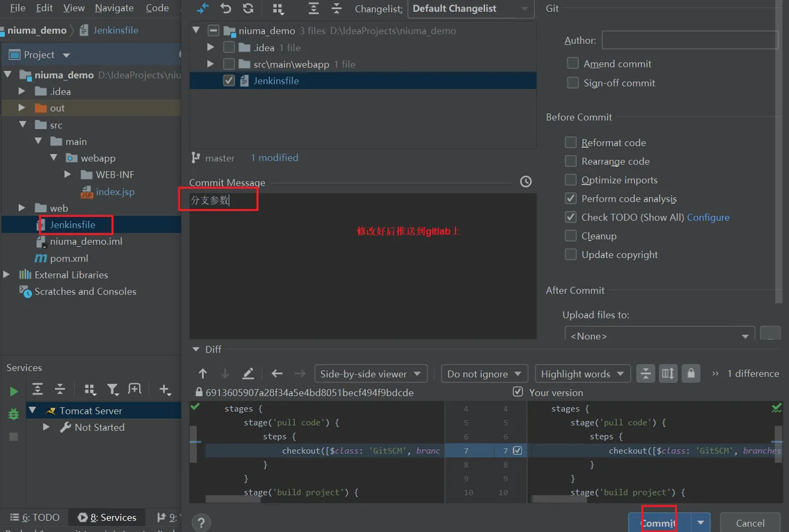This screenshot has height=532, width=789.
Task: Open the Highlight words dropdown
Action: pos(582,374)
